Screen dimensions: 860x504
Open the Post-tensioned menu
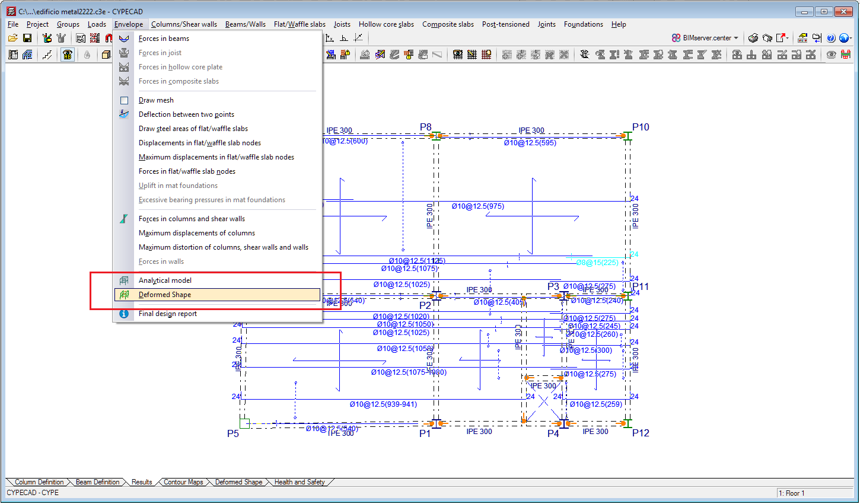pyautogui.click(x=505, y=24)
